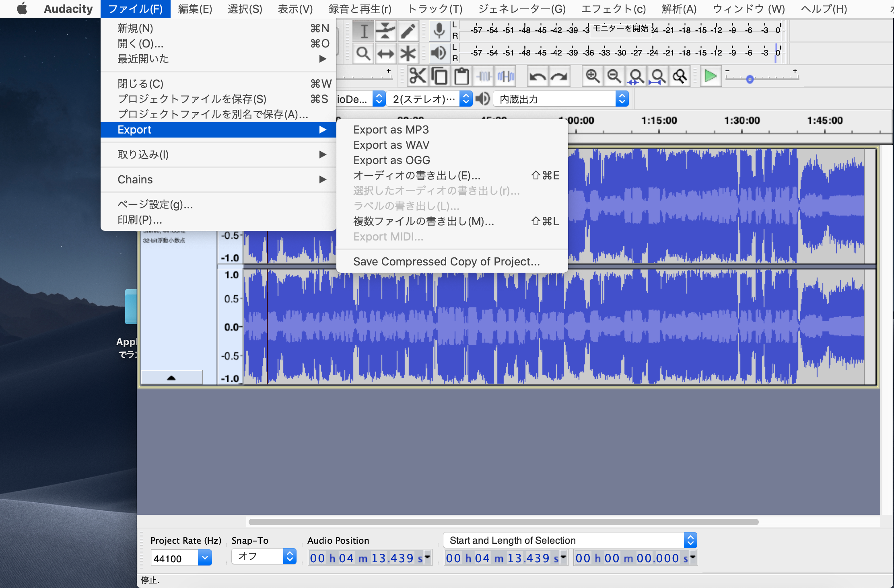Select the Draw pencil tool
This screenshot has height=588, width=894.
[408, 31]
